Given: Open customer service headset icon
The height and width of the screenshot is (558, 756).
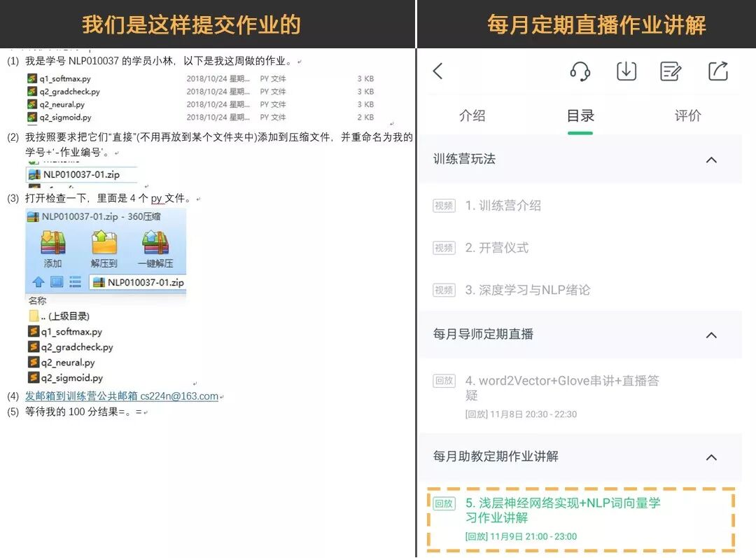Looking at the screenshot, I should [x=580, y=71].
